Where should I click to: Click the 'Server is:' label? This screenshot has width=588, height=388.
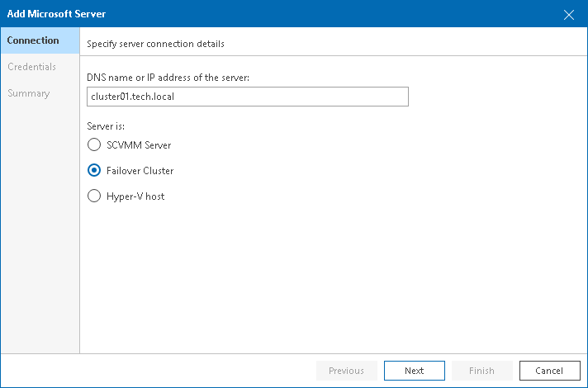(x=107, y=126)
